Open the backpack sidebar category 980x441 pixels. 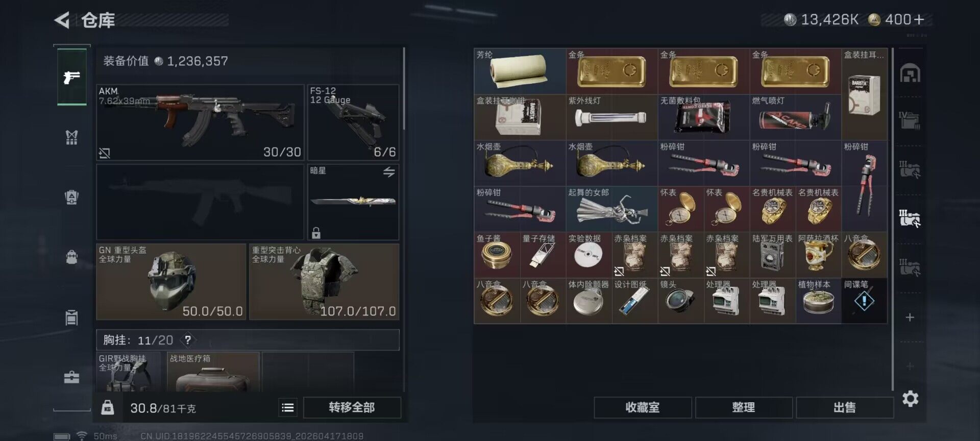(x=71, y=257)
